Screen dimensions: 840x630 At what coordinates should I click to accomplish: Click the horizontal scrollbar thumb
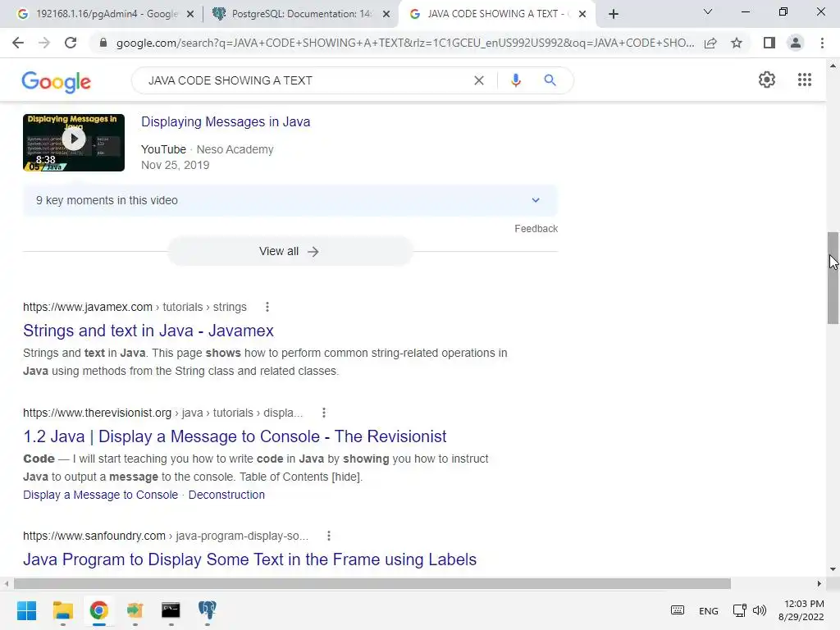[x=372, y=583]
